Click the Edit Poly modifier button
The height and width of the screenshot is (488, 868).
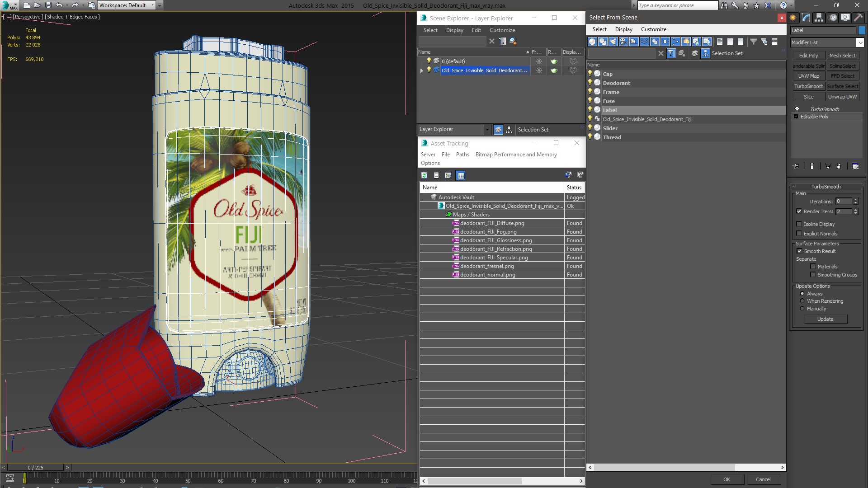point(808,56)
